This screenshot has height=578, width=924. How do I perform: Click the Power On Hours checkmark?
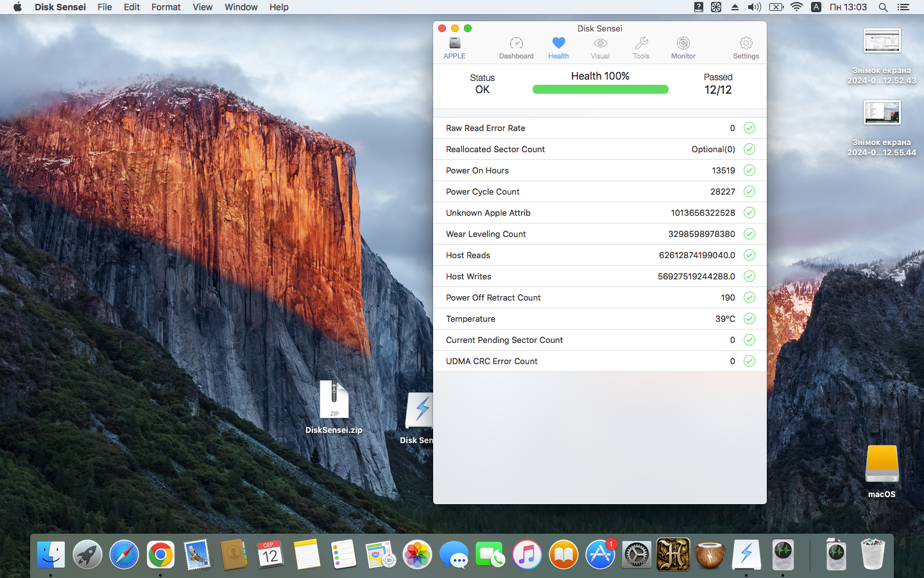tap(749, 170)
